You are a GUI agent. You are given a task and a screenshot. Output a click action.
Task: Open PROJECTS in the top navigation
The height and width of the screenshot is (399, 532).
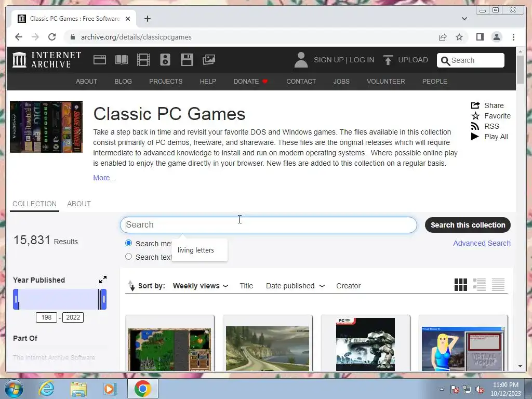166,82
